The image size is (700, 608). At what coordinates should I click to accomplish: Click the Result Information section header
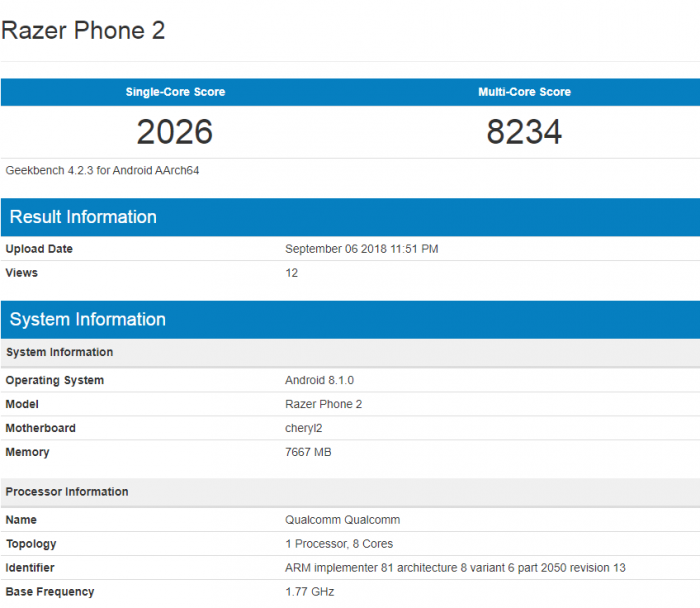[83, 217]
